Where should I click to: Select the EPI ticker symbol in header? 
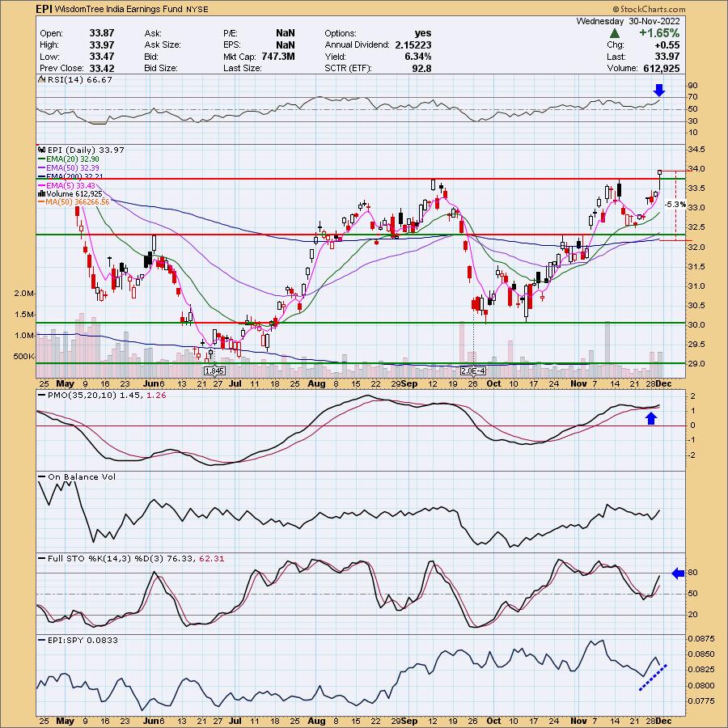tap(44, 9)
